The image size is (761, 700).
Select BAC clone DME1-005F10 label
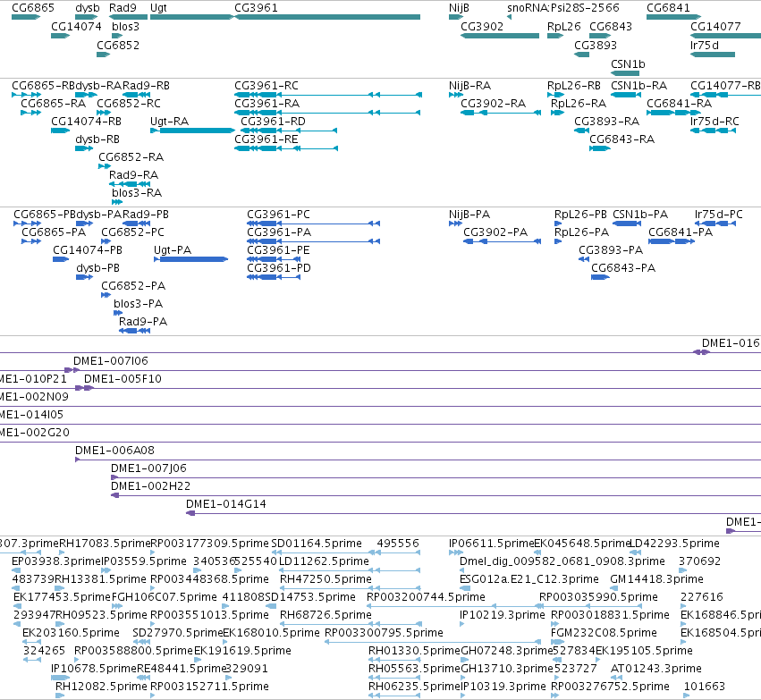123,379
